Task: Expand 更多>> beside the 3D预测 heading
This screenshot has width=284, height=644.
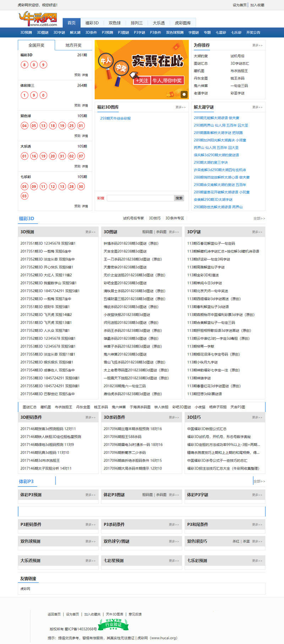Action: point(90,232)
